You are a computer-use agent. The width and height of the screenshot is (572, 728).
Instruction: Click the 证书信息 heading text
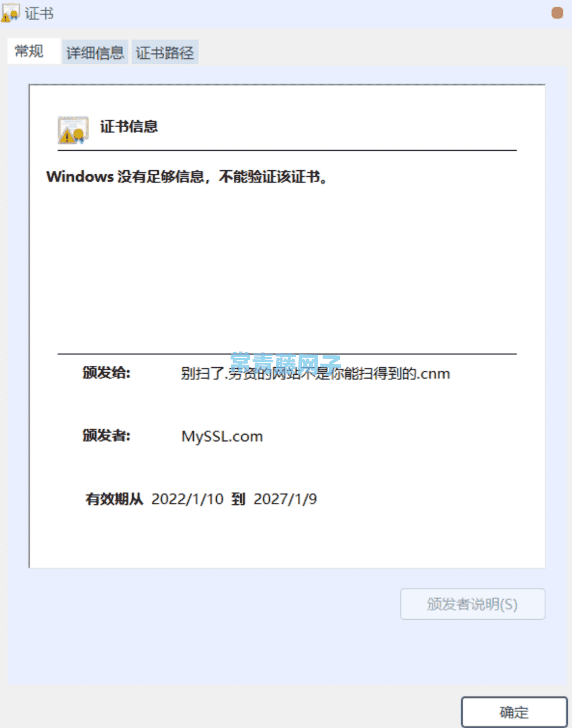tap(129, 126)
